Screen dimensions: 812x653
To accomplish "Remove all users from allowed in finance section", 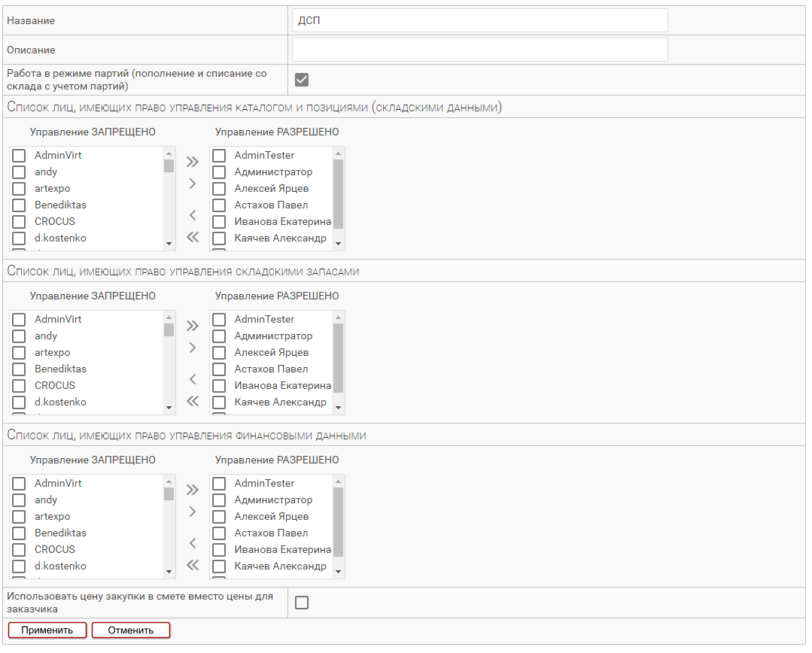I will 193,565.
